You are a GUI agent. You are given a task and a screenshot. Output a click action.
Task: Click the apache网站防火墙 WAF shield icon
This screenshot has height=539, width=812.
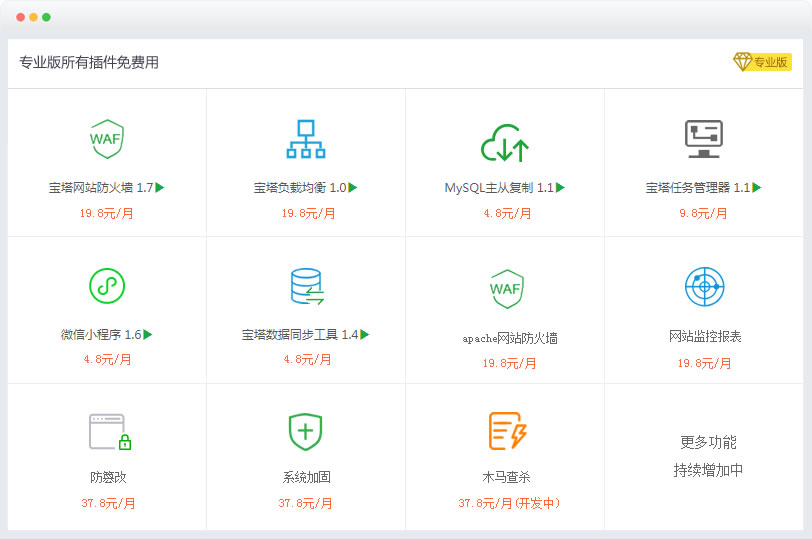click(x=505, y=289)
